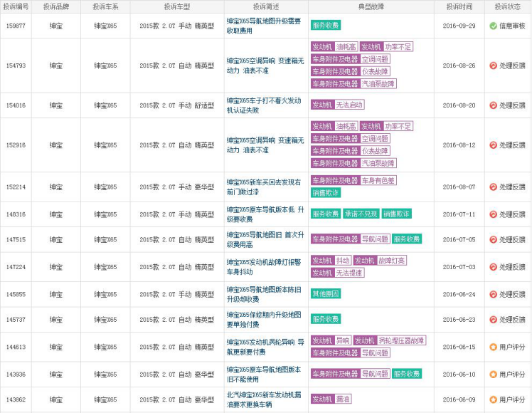Click the 用户评分 star icon in row 143936
This screenshot has height=413, width=532.
[x=494, y=375]
